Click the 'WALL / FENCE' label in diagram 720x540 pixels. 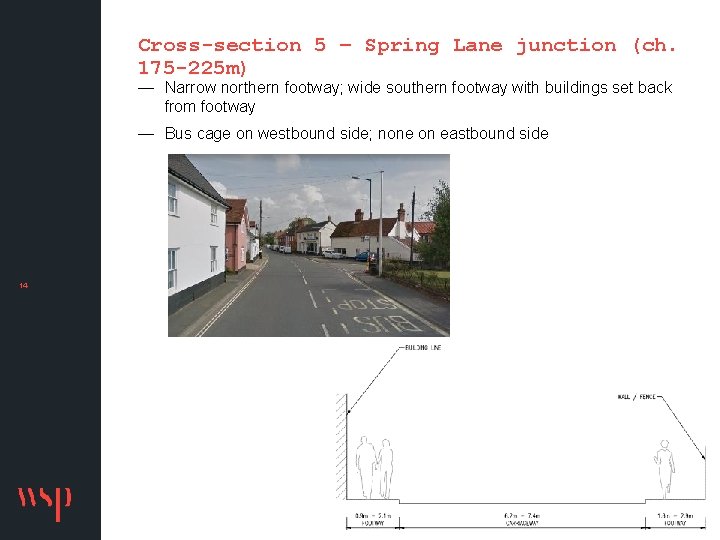coord(636,397)
